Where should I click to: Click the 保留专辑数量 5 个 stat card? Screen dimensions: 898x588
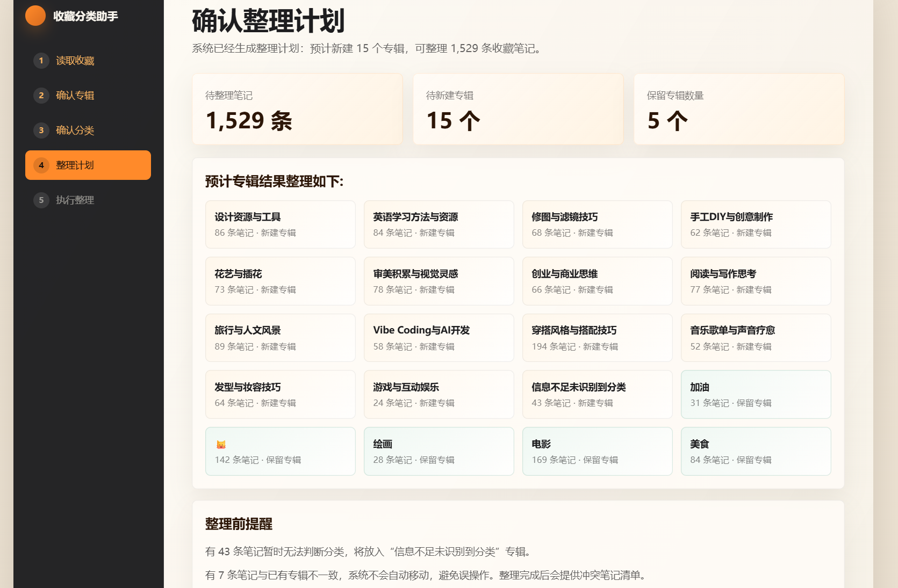point(739,109)
